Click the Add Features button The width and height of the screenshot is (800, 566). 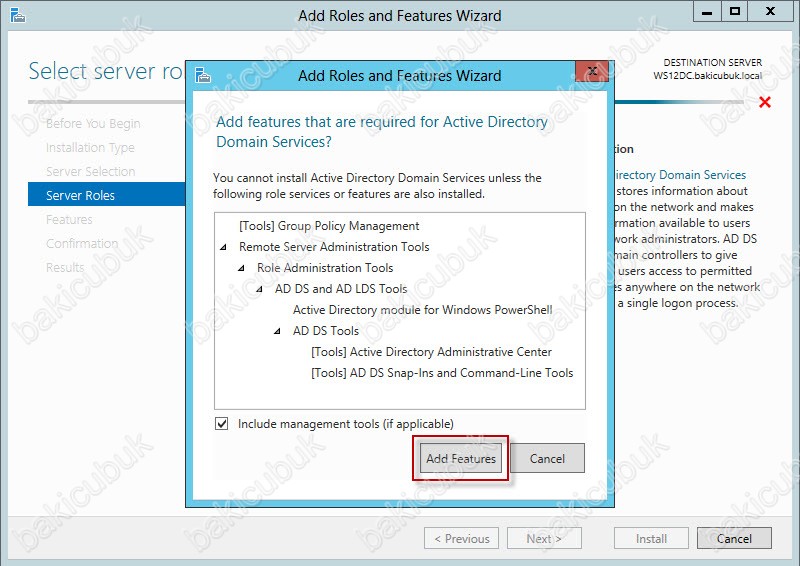[x=461, y=458]
